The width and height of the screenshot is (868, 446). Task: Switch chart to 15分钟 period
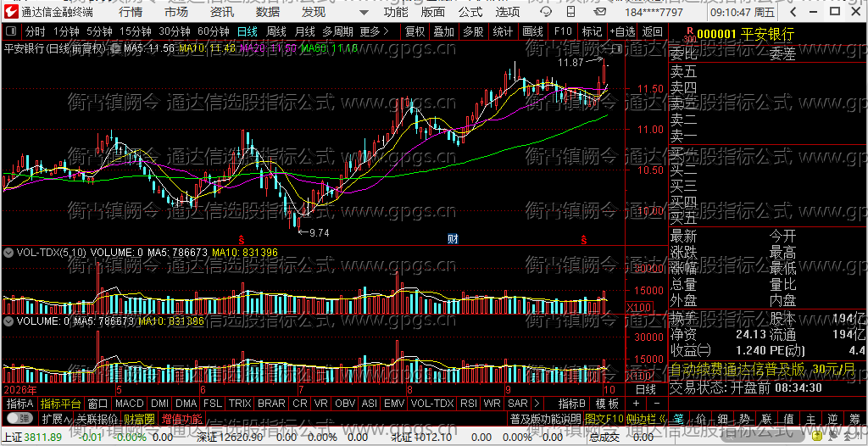135,31
